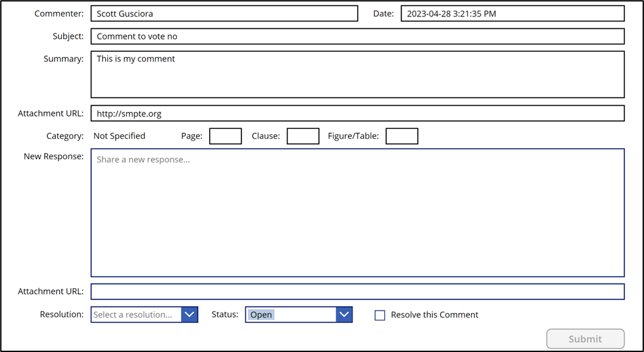Viewport: 644px width, 352px height.
Task: Open the Resolution dropdown arrow
Action: coord(189,314)
